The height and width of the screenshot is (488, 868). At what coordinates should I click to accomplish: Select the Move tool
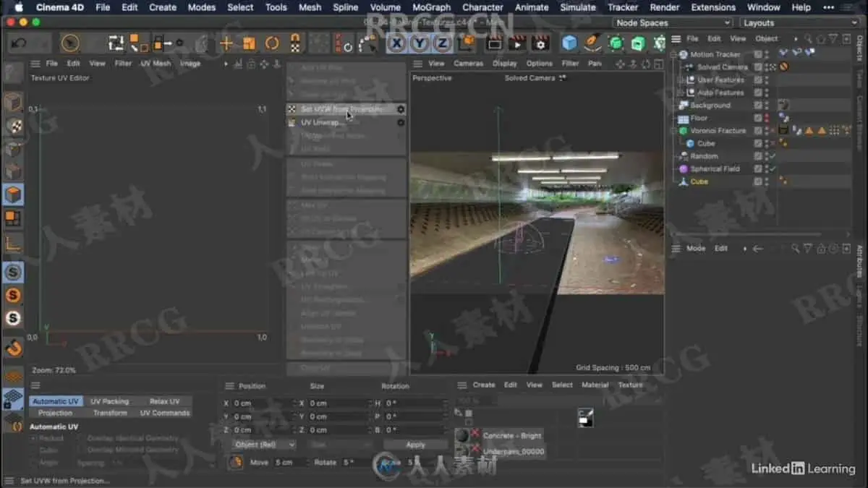pos(226,43)
